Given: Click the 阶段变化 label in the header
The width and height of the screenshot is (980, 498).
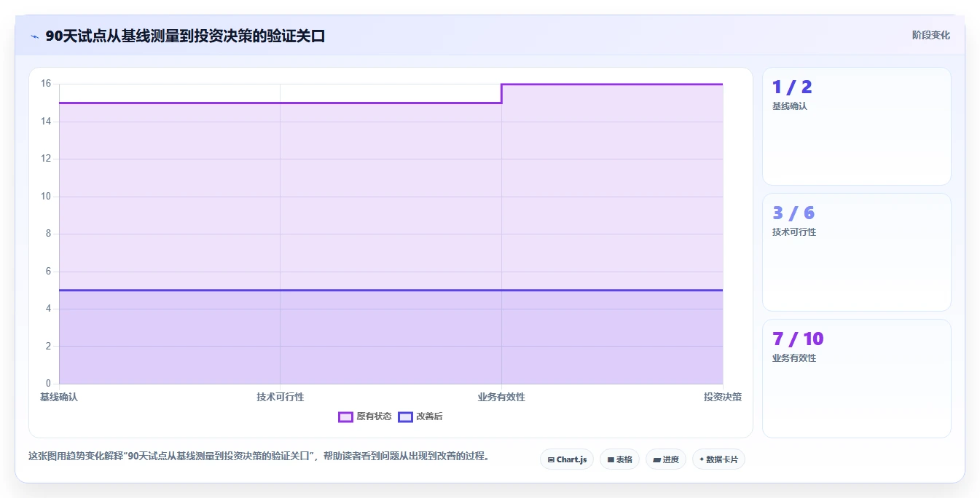Looking at the screenshot, I should point(931,35).
